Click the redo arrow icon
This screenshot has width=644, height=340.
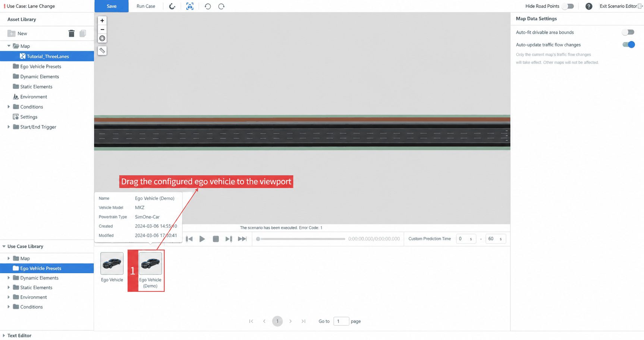[x=221, y=6]
